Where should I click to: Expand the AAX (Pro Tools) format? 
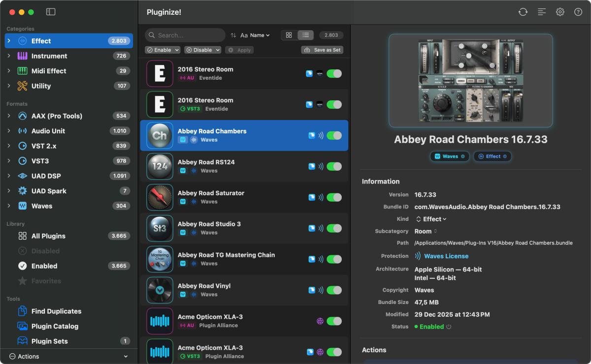click(x=9, y=116)
